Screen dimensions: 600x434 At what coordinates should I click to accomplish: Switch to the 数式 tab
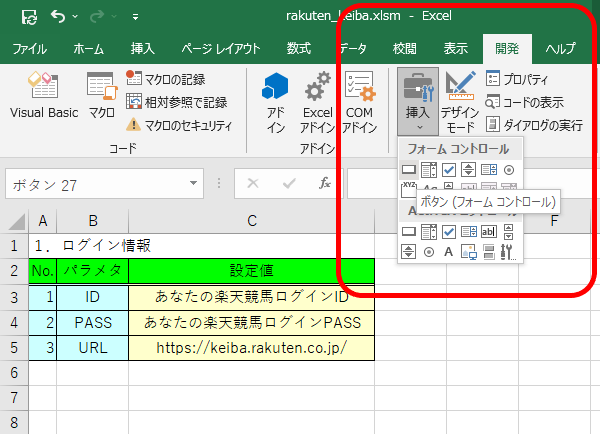[298, 49]
